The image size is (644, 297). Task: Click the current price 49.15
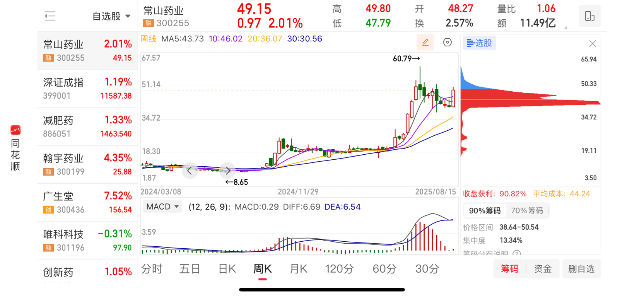(254, 9)
